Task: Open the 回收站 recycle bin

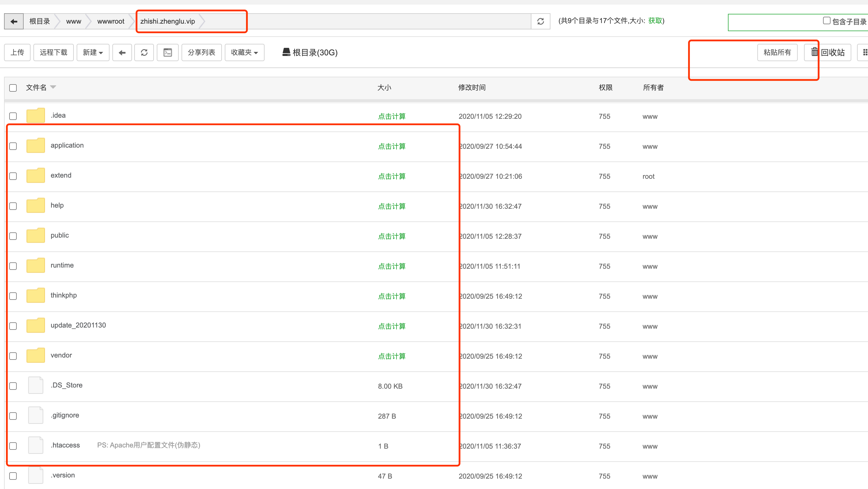Action: 828,52
